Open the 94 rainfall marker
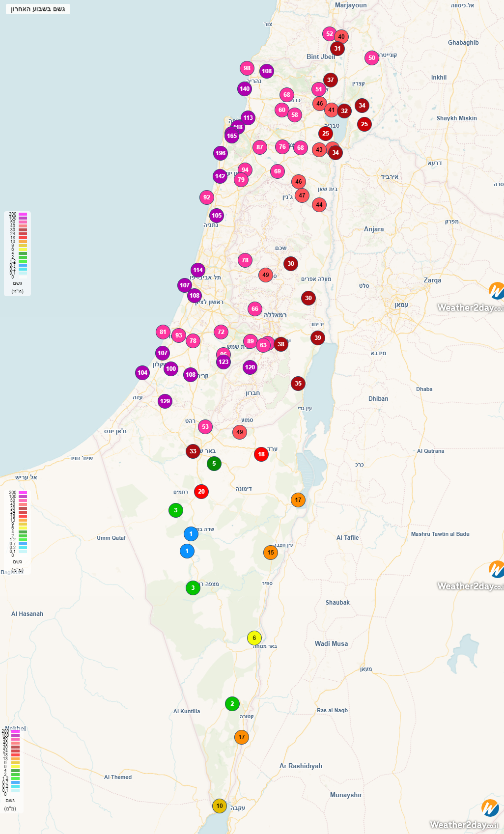The height and width of the screenshot is (834, 504). [245, 170]
